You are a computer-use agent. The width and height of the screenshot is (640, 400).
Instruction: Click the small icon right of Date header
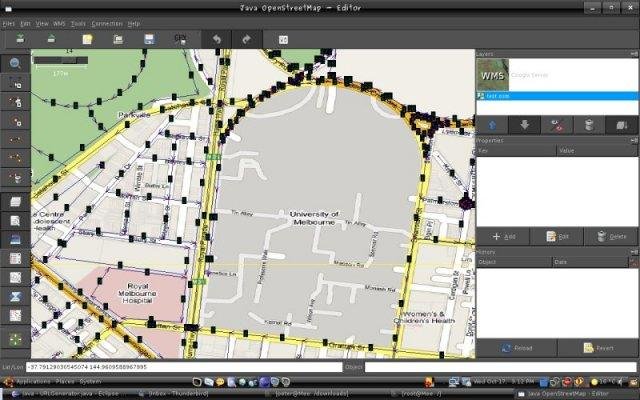pos(634,262)
